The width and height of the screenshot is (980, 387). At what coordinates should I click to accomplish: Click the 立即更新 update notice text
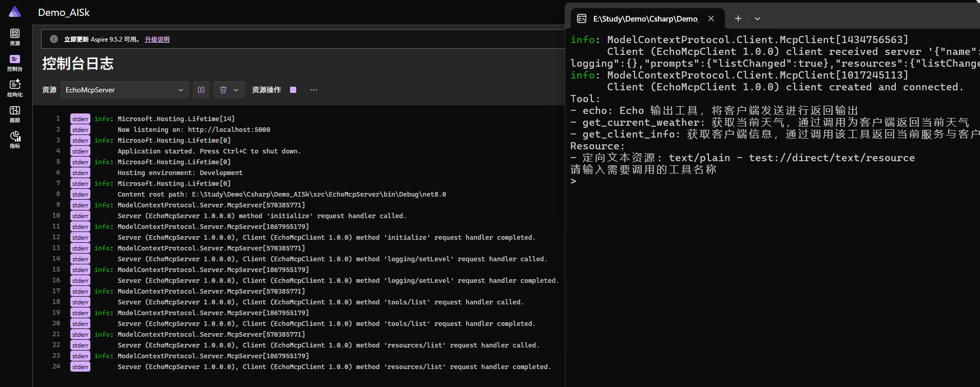tap(102, 40)
